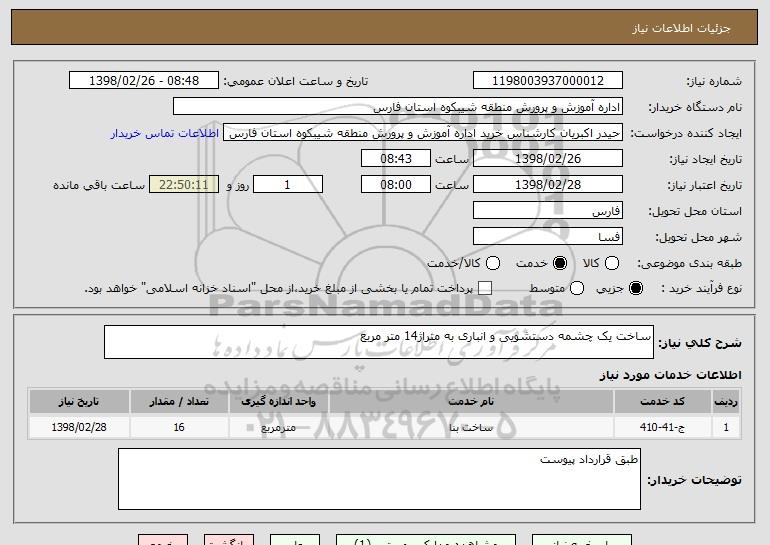Click the ردیف column header
This screenshot has width=770, height=545.
[726, 402]
